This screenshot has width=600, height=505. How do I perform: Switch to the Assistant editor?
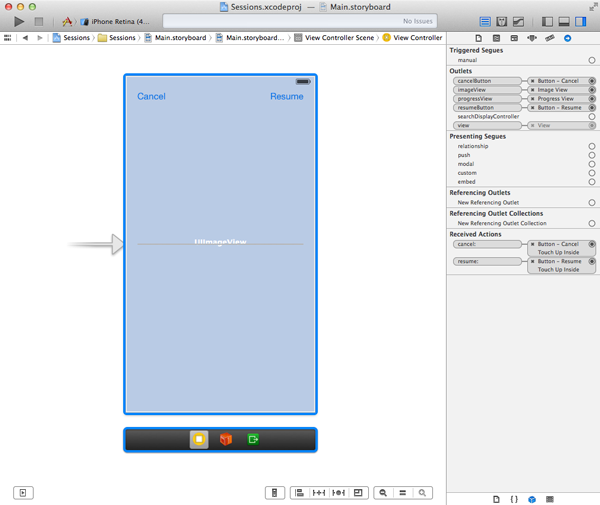[x=501, y=22]
